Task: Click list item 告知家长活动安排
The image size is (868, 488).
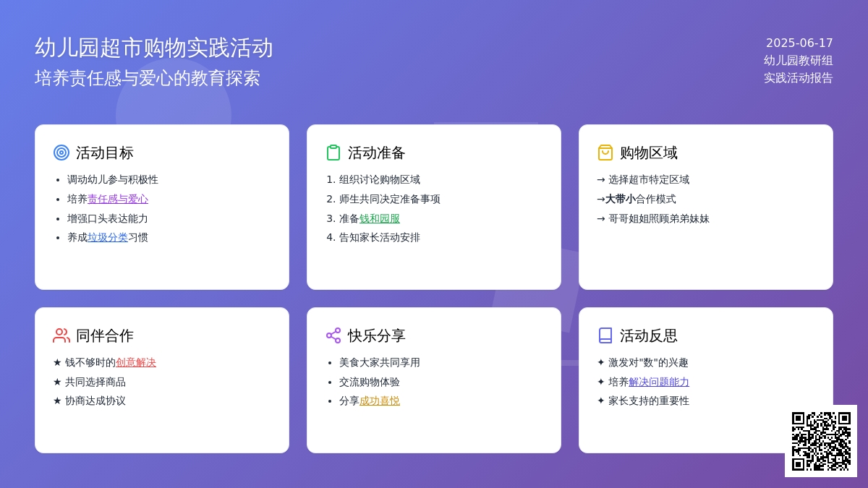Action: click(380, 237)
